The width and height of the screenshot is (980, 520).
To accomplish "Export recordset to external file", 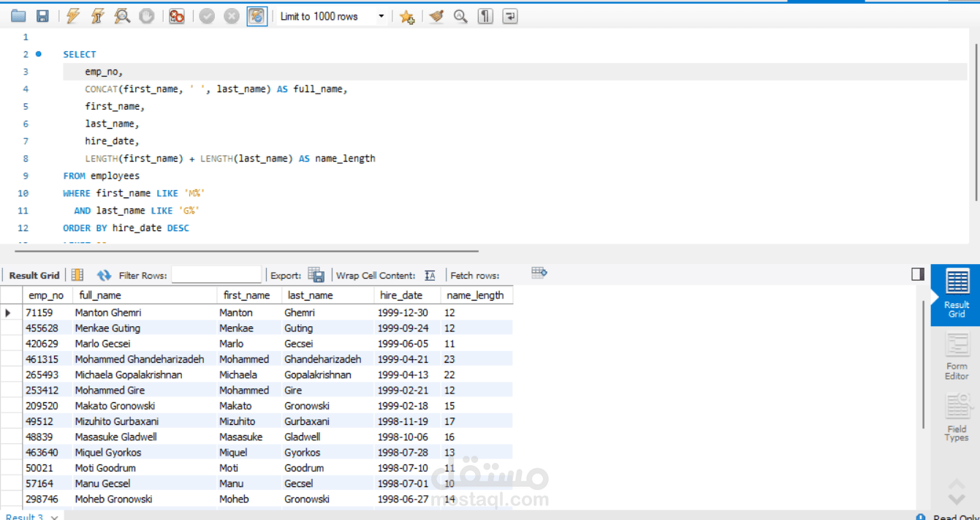I will (316, 275).
